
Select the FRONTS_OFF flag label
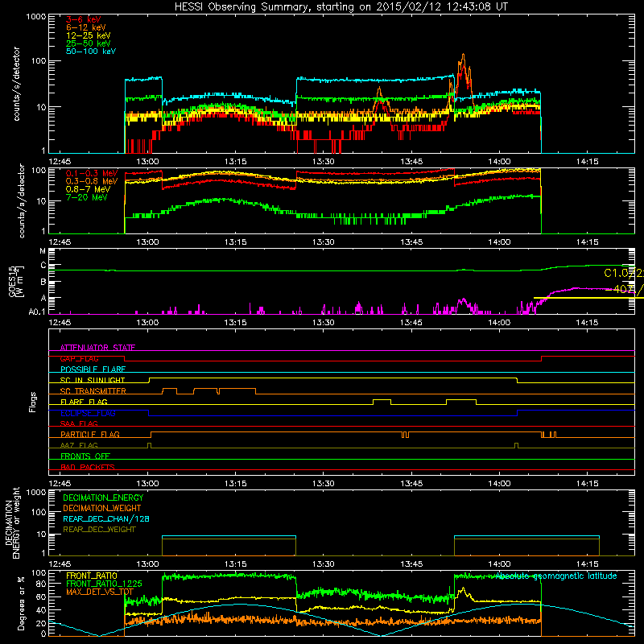[85, 456]
